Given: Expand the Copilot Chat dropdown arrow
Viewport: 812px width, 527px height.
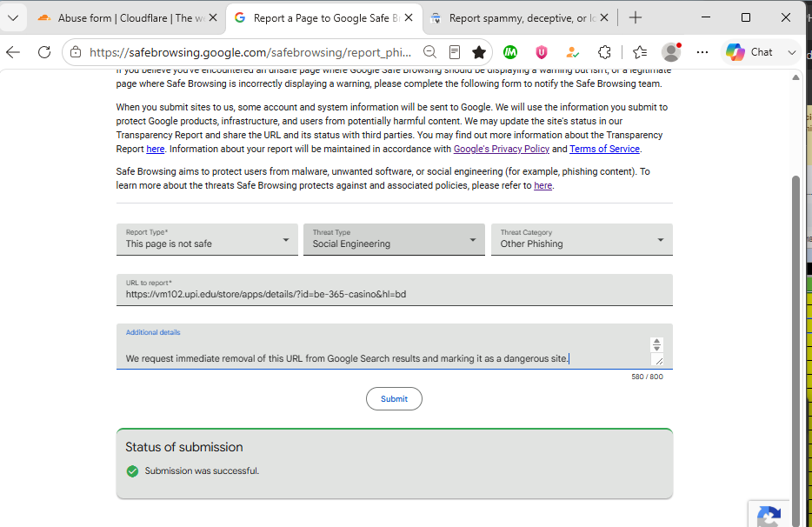Looking at the screenshot, I should coord(792,52).
